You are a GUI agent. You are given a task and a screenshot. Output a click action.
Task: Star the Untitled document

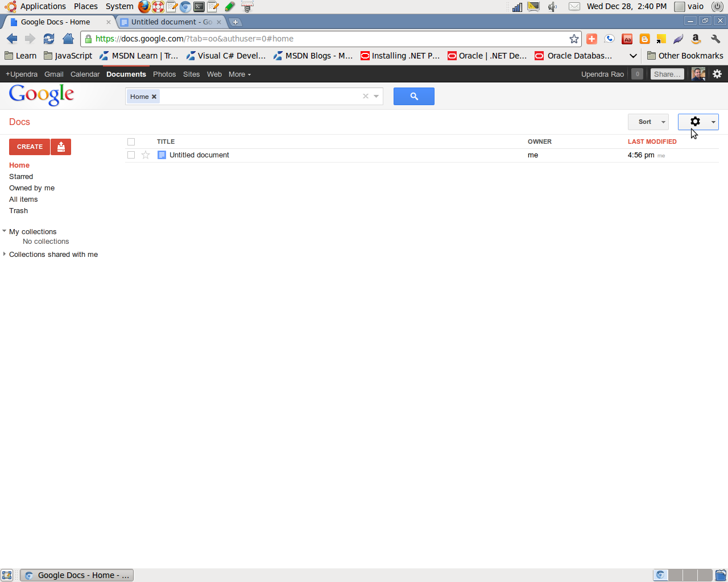146,155
